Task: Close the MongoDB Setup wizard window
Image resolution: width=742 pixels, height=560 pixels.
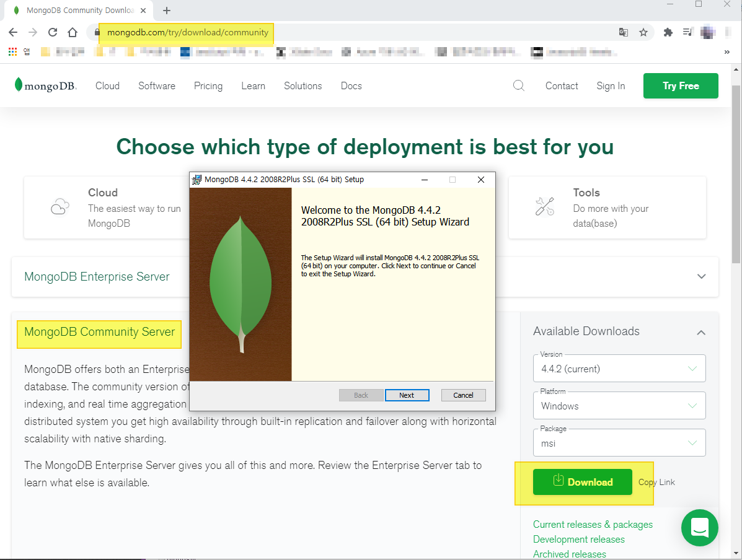Action: [481, 180]
